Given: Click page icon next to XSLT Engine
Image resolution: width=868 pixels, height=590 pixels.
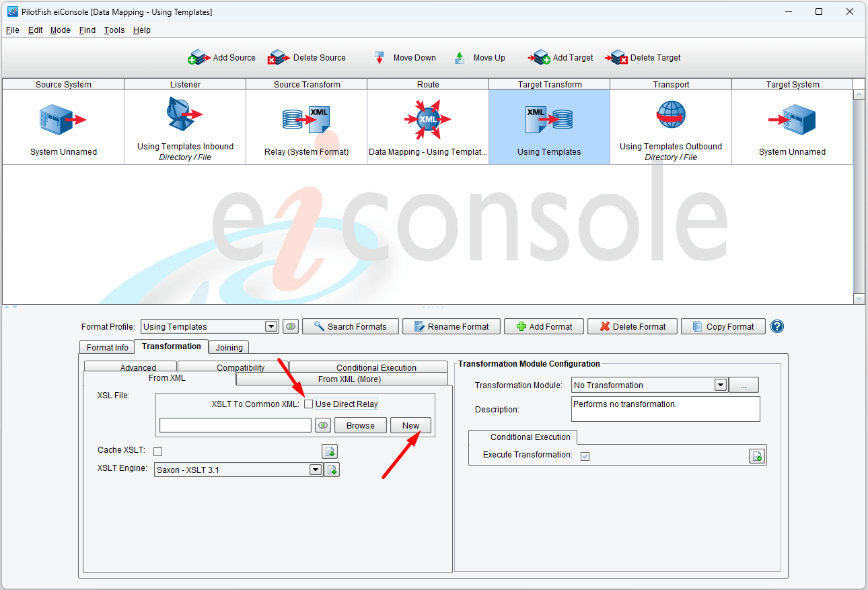Looking at the screenshot, I should point(332,470).
